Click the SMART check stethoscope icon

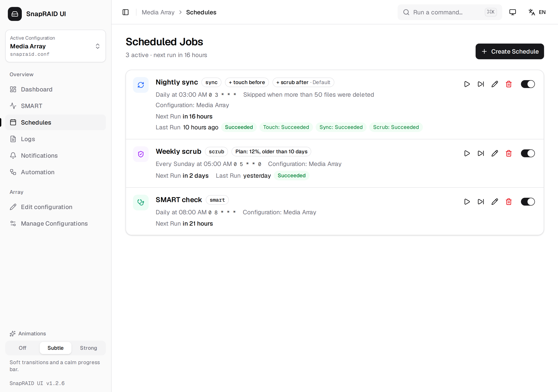141,202
